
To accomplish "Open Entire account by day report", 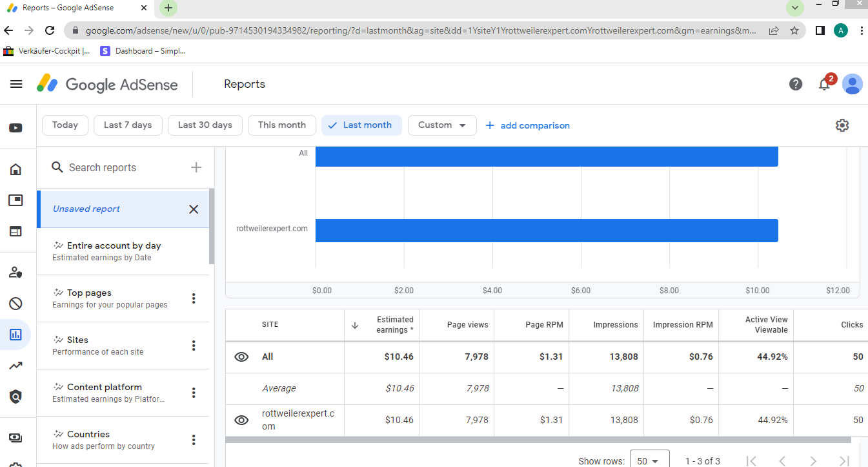I will click(x=123, y=251).
